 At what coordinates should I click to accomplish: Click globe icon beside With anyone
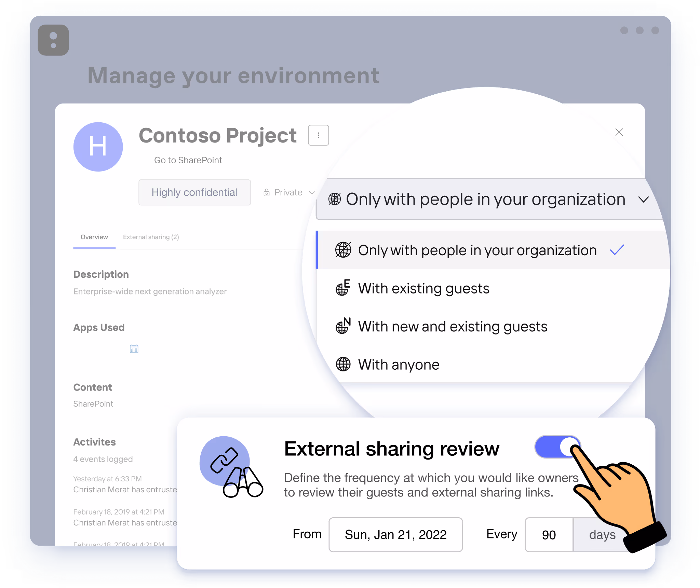click(x=343, y=364)
